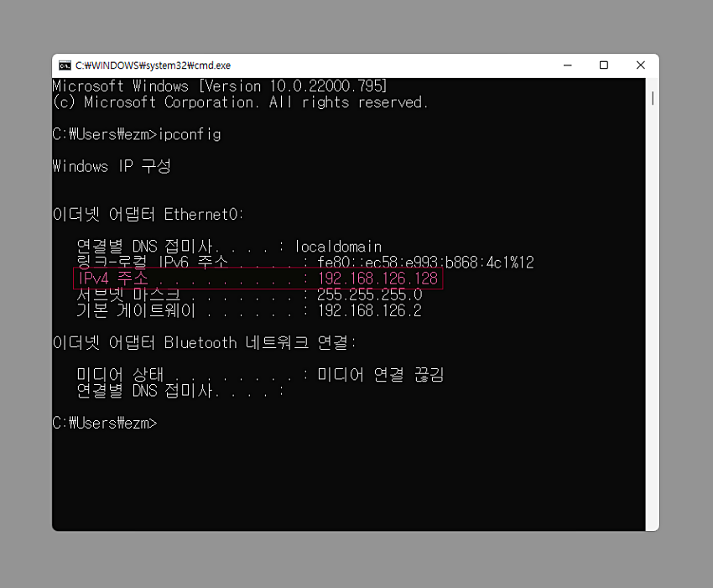Click the '미디어 연결 끊김' status value
The image size is (713, 588).
(380, 375)
